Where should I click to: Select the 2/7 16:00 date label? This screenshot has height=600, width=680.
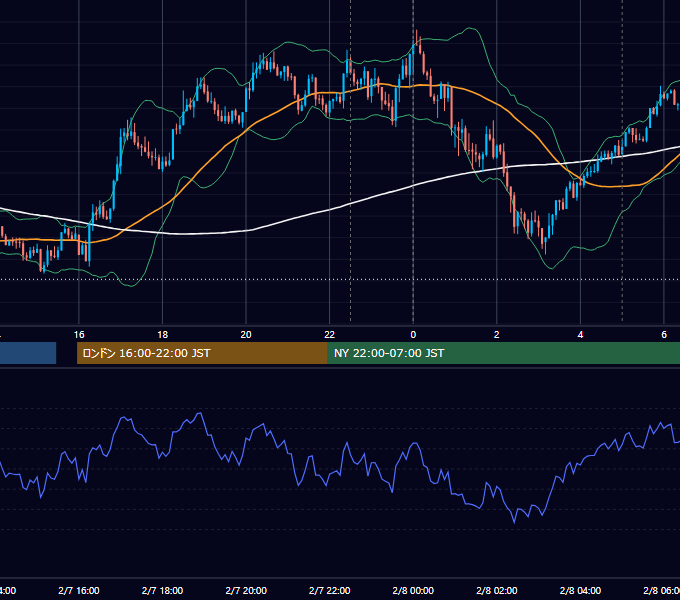click(x=79, y=590)
